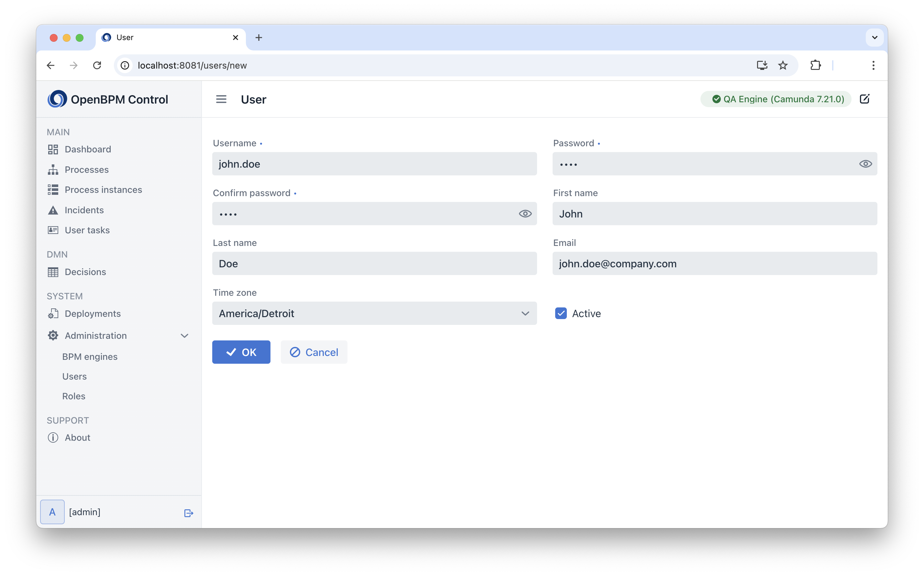Click the OpenBPM Control logo icon
The height and width of the screenshot is (576, 924).
[x=57, y=99]
